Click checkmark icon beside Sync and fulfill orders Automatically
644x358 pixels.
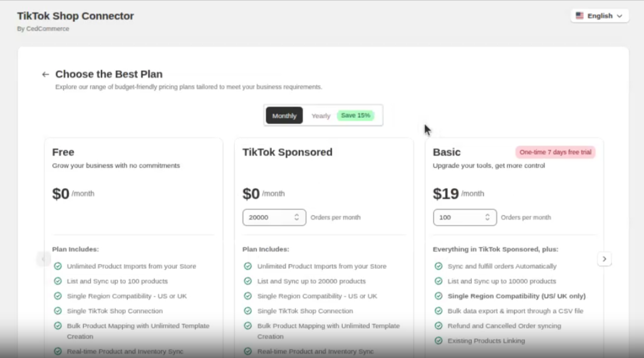439,266
